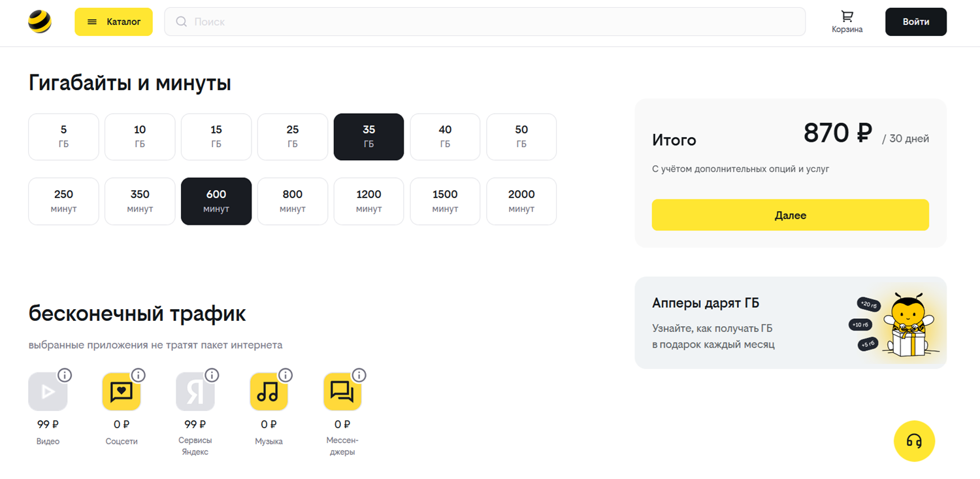This screenshot has height=479, width=980.
Task: Select the 25 ГБ package
Action: [x=293, y=137]
